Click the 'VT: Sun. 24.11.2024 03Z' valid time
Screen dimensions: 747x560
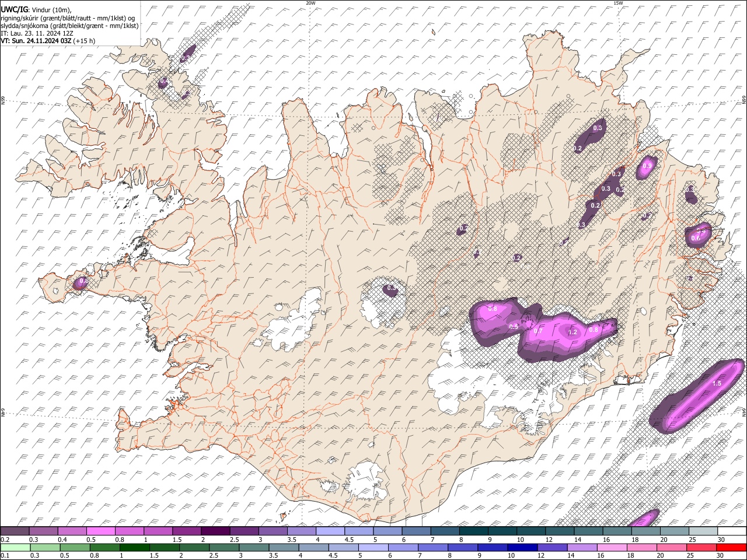pyautogui.click(x=36, y=41)
